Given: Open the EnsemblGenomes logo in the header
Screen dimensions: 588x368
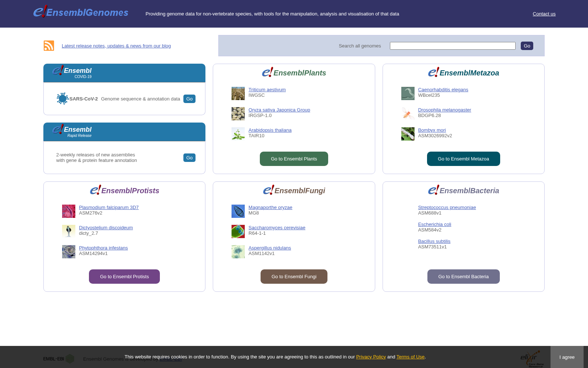Looking at the screenshot, I should pos(81,12).
